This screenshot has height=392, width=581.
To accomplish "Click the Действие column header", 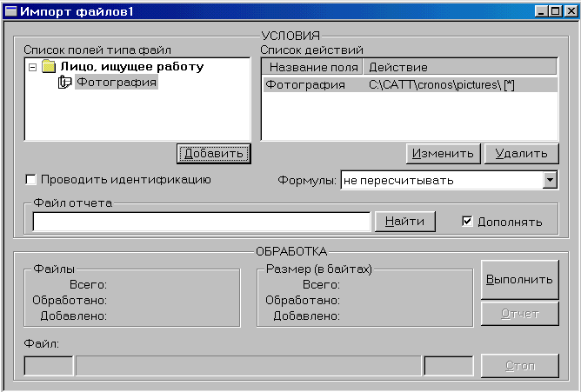I will click(460, 67).
